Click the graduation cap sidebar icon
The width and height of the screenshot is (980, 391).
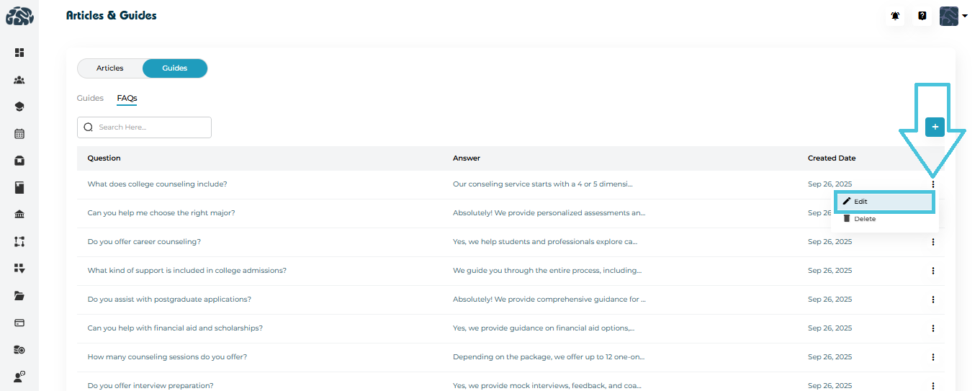point(19,107)
